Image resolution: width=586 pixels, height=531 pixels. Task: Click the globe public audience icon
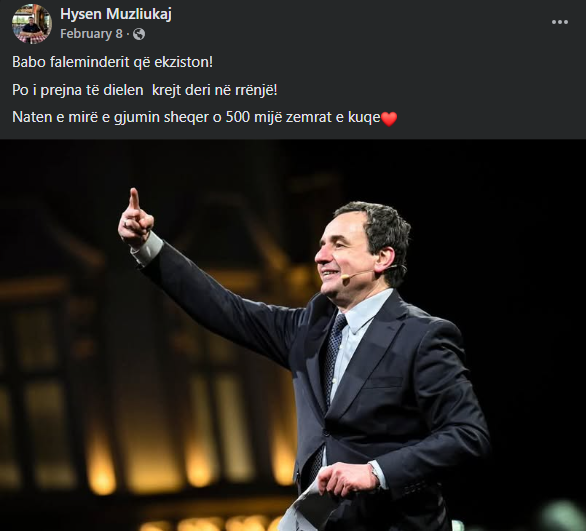(x=139, y=34)
